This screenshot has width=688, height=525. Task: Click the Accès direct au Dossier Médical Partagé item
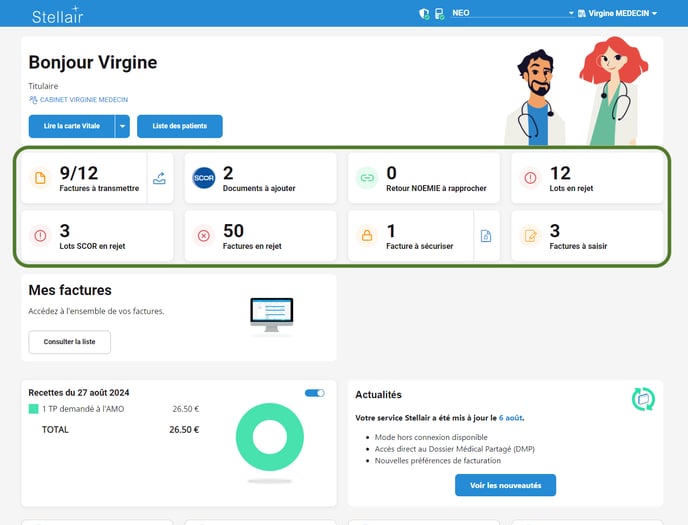[455, 449]
